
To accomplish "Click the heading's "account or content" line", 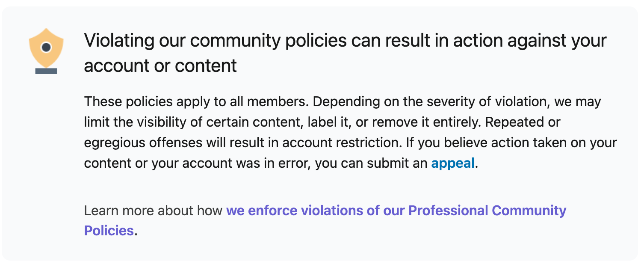I will tap(160, 65).
